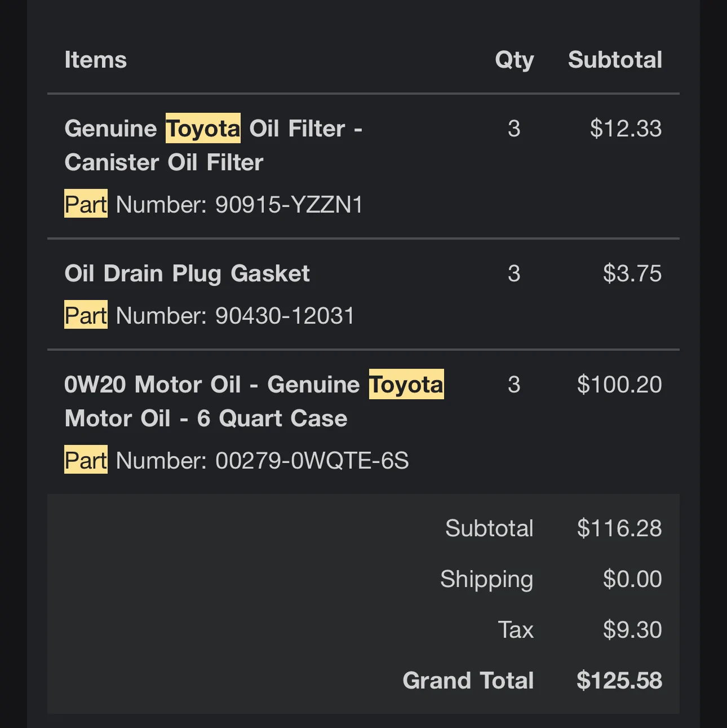Click the $125.58 grand total amount
The height and width of the screenshot is (728, 727).
619,681
